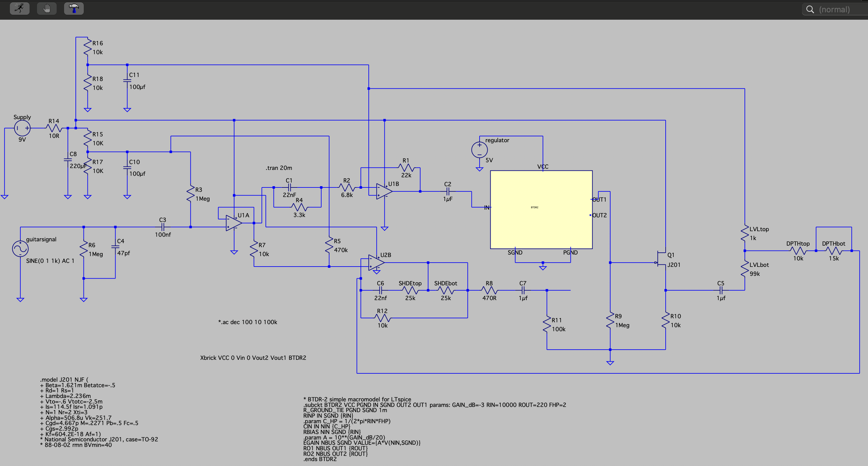Click the commented .ac dec directive text
The height and width of the screenshot is (466, 868).
point(248,322)
